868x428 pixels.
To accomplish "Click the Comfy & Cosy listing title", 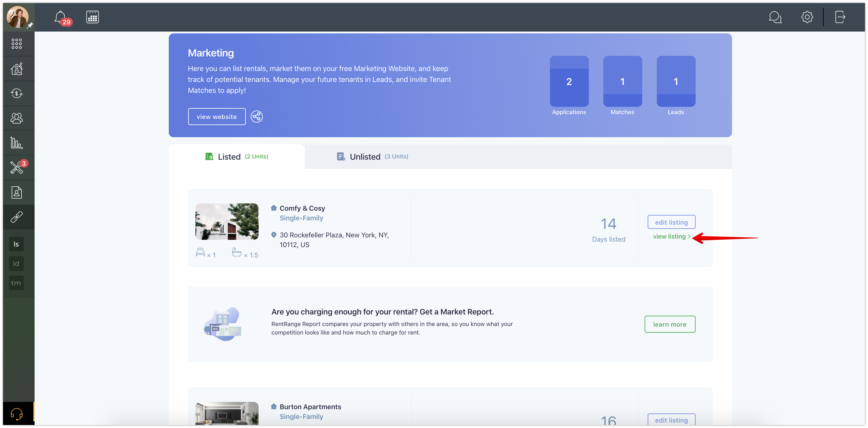I will click(302, 208).
